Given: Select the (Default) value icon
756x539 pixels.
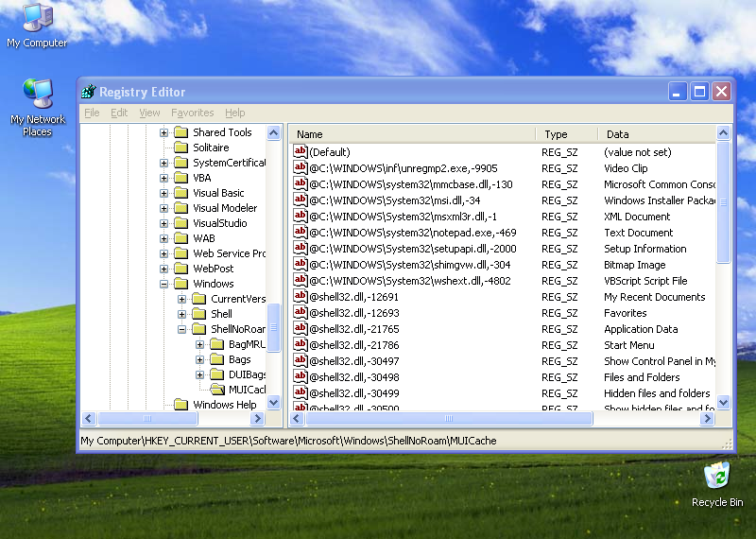Looking at the screenshot, I should (x=300, y=151).
